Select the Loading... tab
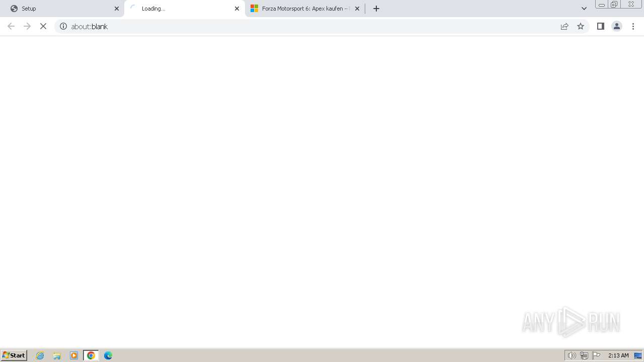Screen dimensions: 644x362 point(184,9)
